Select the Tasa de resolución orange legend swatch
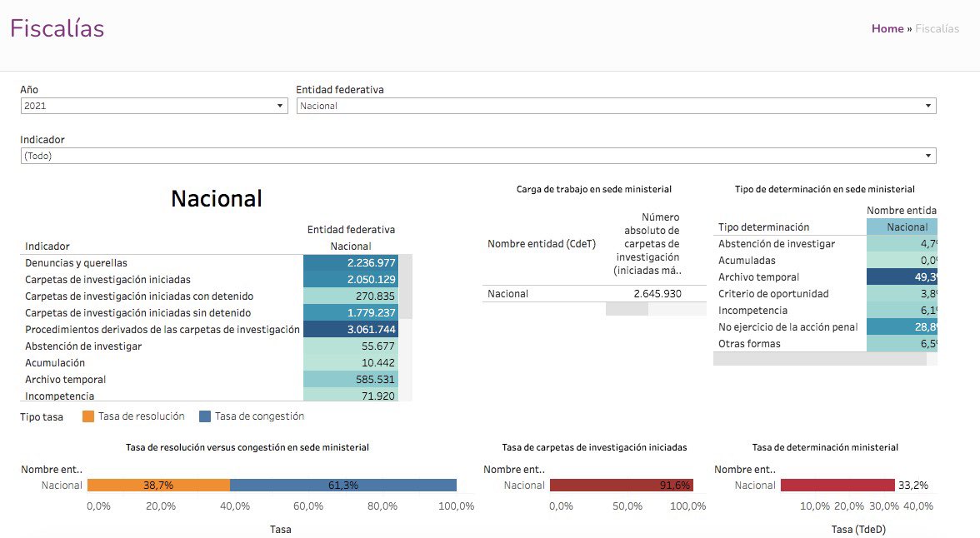The image size is (980, 538). tap(88, 416)
